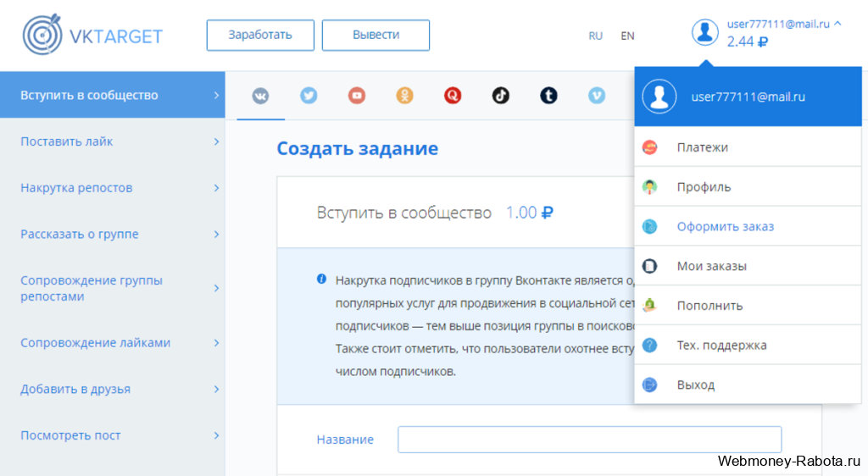This screenshot has height=476, width=868.
Task: Click the Заработать button
Action: [260, 35]
